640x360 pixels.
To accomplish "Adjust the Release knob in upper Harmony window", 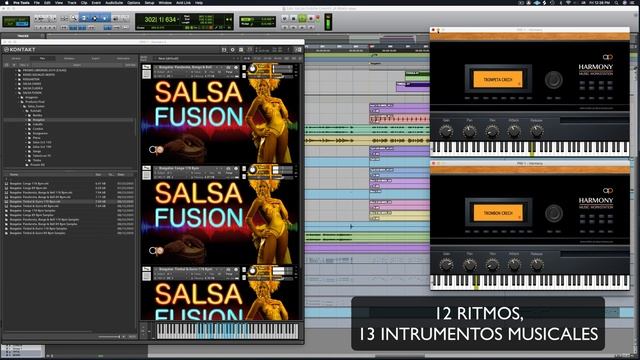I will tap(536, 131).
